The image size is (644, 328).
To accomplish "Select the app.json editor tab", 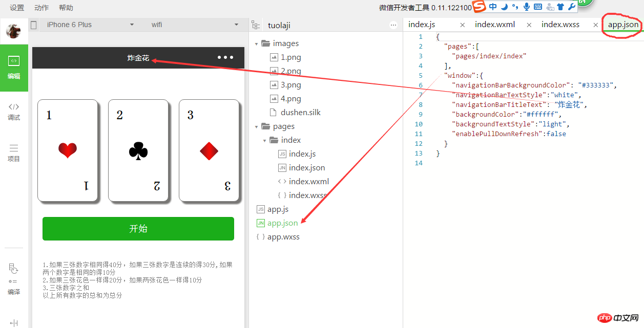I will [624, 25].
